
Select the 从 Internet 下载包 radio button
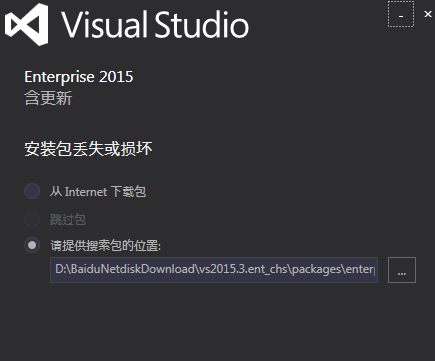pos(32,191)
